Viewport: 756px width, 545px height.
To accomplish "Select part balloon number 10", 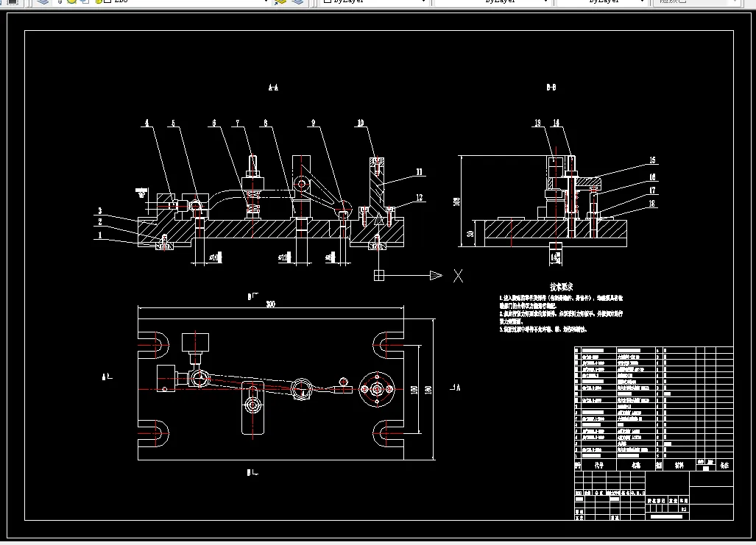I will coord(361,123).
